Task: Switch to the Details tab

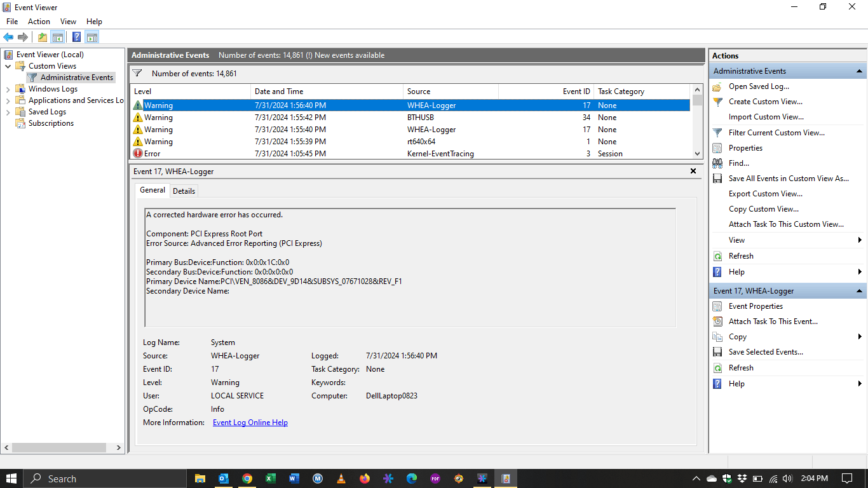Action: tap(184, 191)
